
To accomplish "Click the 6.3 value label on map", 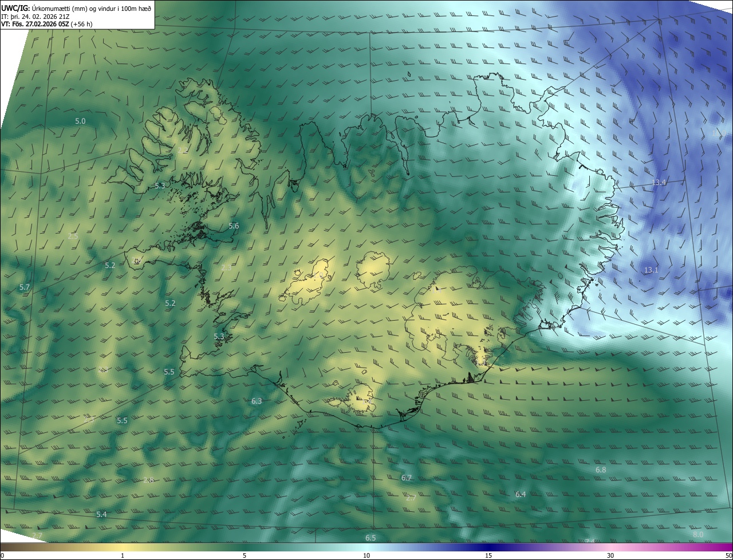I will pos(257,401).
